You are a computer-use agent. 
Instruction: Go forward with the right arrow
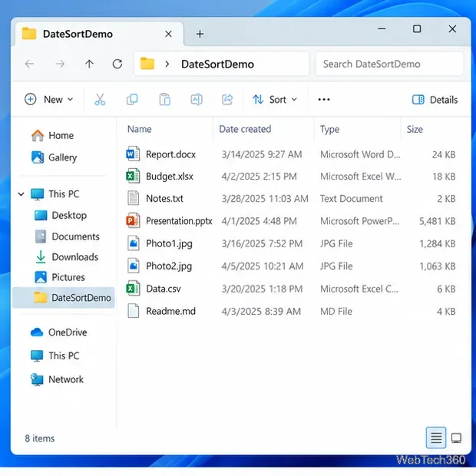point(60,64)
